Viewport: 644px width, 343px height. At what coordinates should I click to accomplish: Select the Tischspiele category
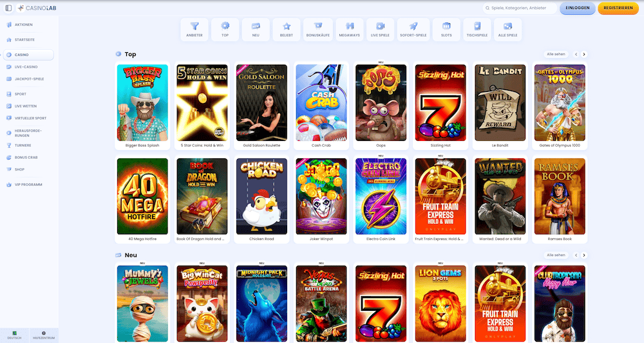coord(477,30)
